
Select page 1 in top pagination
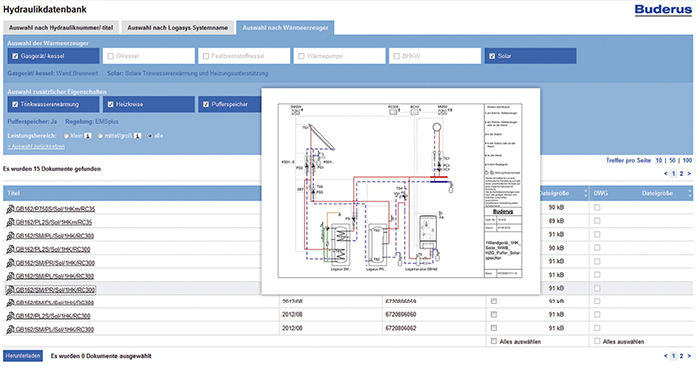pyautogui.click(x=673, y=174)
